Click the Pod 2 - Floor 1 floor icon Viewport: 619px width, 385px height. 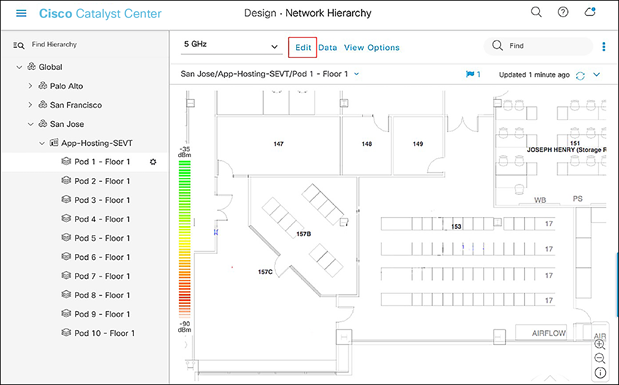coord(66,180)
